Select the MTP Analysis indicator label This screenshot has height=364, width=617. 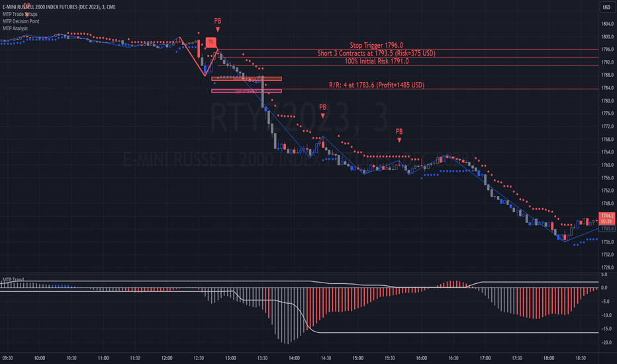pos(15,28)
